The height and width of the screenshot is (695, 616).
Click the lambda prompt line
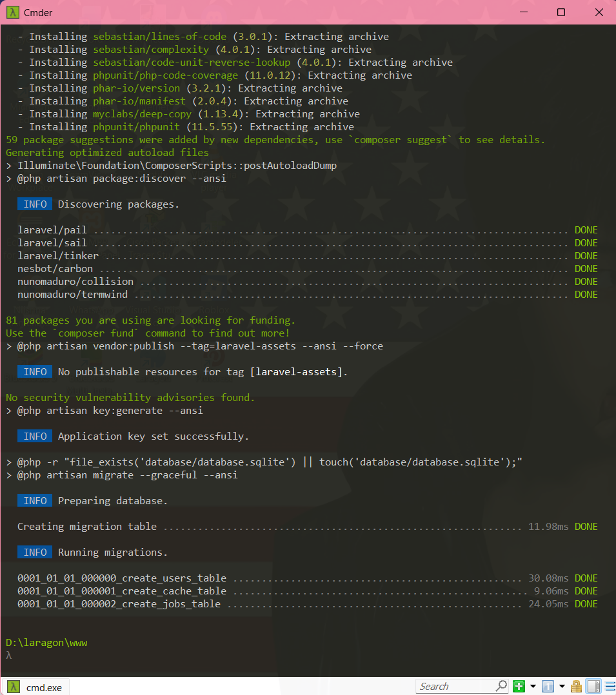(x=9, y=656)
